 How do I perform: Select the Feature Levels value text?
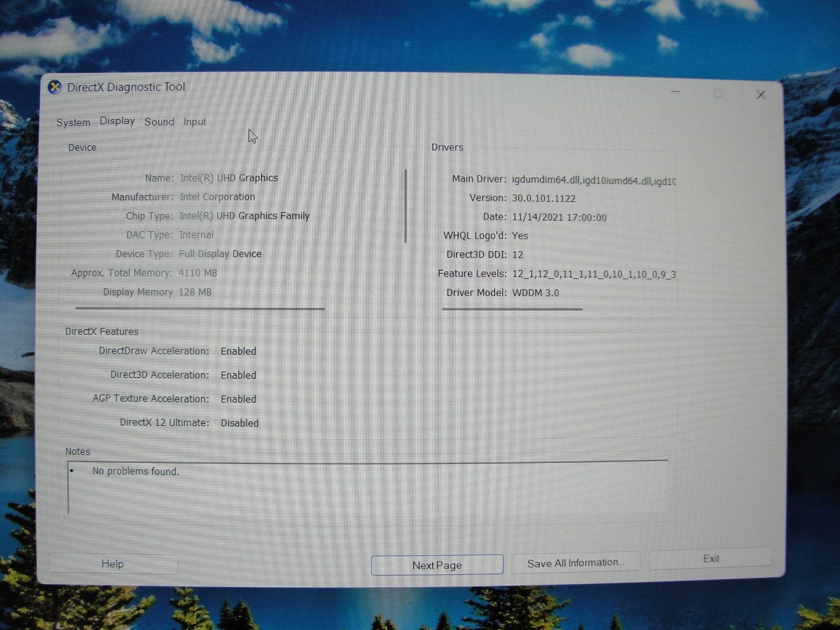[x=593, y=274]
